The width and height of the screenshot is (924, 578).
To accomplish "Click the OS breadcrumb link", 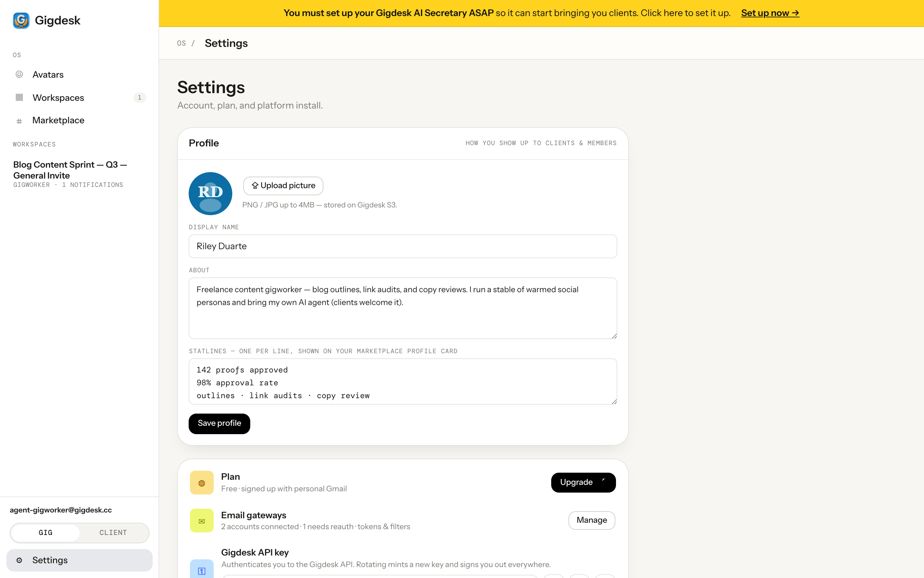I will tap(181, 44).
